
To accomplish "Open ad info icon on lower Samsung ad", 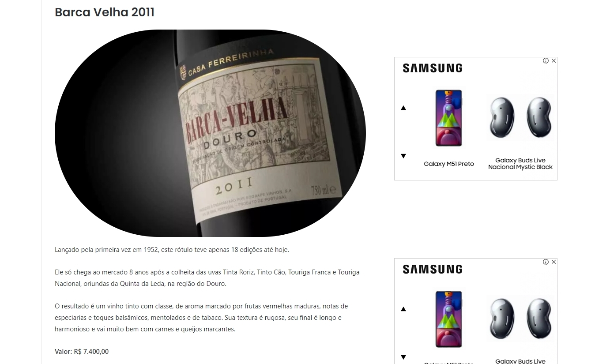I will 546,262.
